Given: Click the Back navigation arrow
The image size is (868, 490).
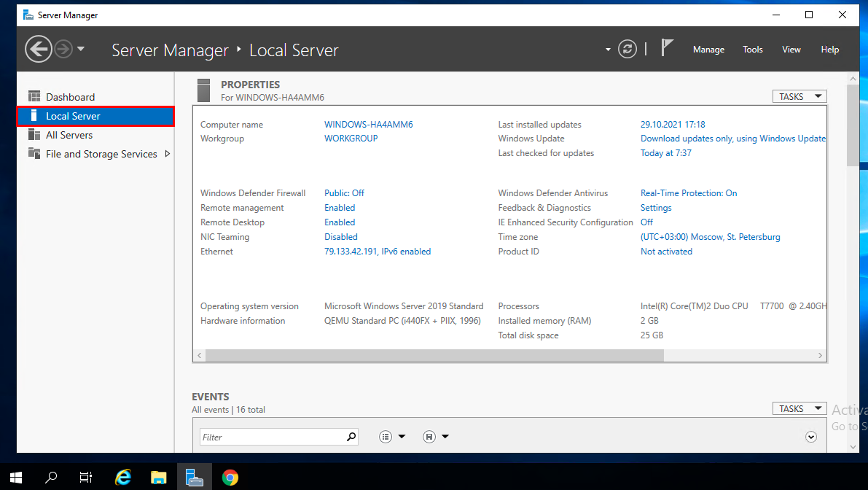Looking at the screenshot, I should (38, 50).
